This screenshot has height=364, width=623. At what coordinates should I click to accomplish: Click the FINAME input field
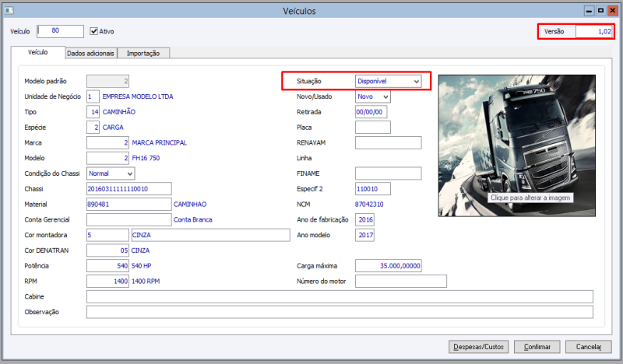pyautogui.click(x=388, y=173)
